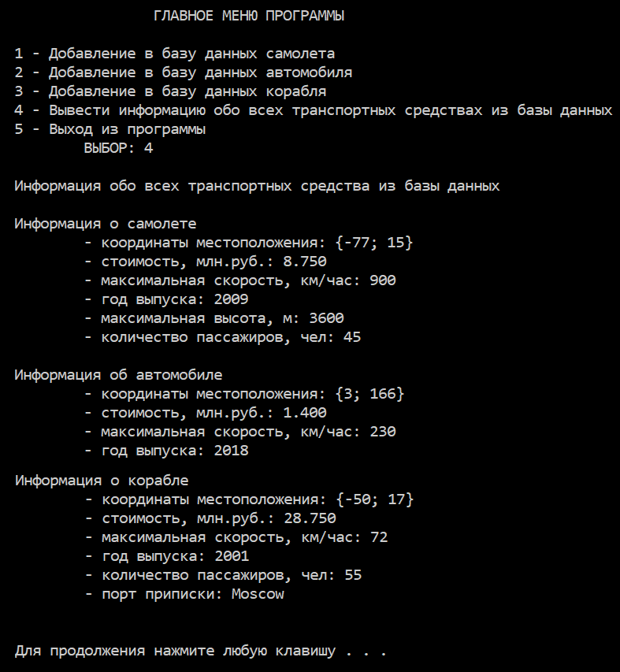The width and height of the screenshot is (620, 672).
Task: Click airplane максимальная высота 3600 line
Action: 213,318
